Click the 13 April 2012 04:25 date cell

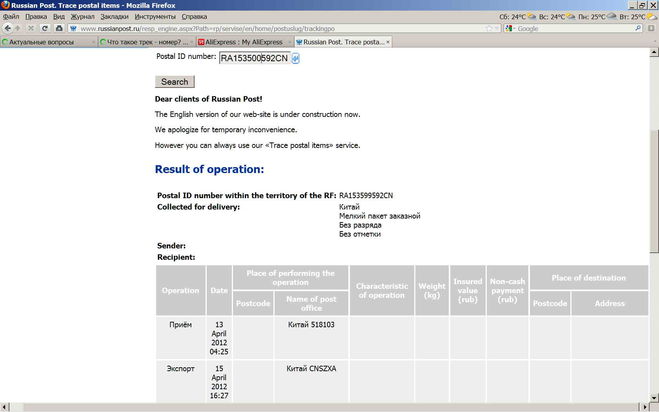[x=219, y=338]
